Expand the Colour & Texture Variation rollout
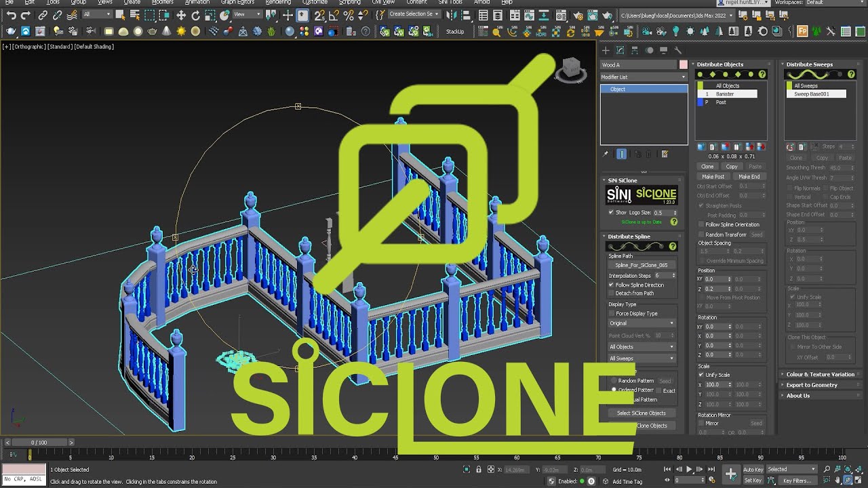868x488 pixels. pyautogui.click(x=820, y=374)
